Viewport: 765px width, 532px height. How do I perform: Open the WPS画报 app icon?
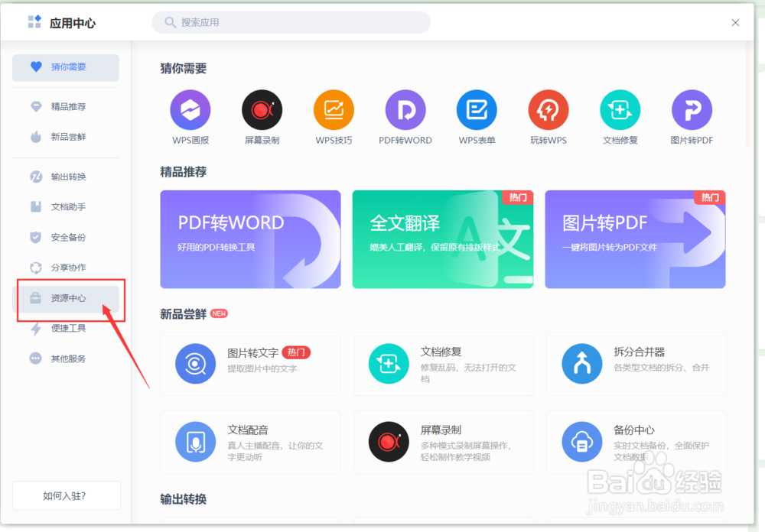click(190, 110)
